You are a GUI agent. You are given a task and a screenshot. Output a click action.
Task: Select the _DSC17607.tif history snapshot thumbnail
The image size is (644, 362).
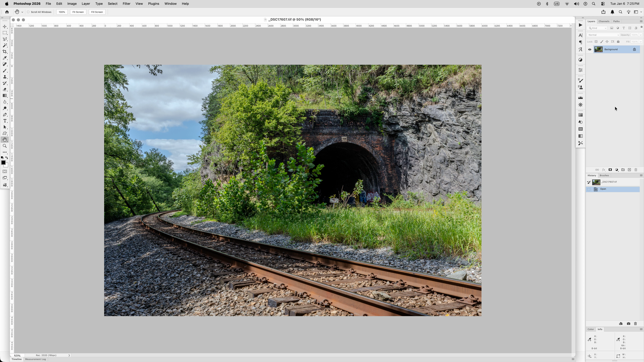click(596, 182)
